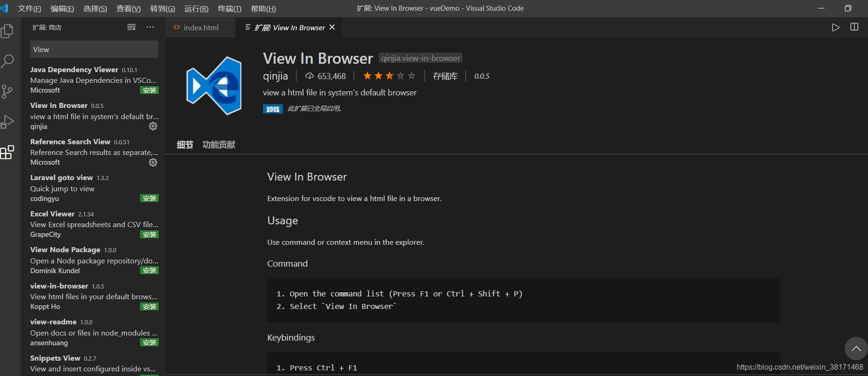Click the restore window button

click(848, 8)
